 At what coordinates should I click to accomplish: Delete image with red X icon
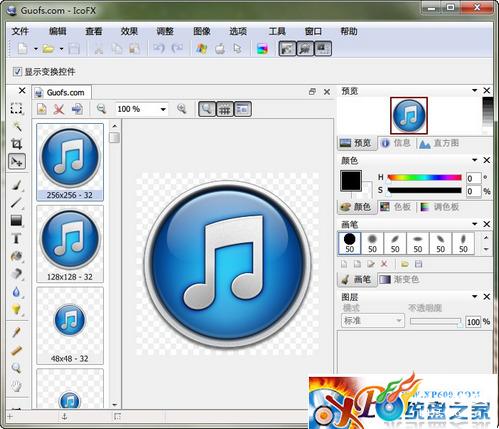pos(59,109)
